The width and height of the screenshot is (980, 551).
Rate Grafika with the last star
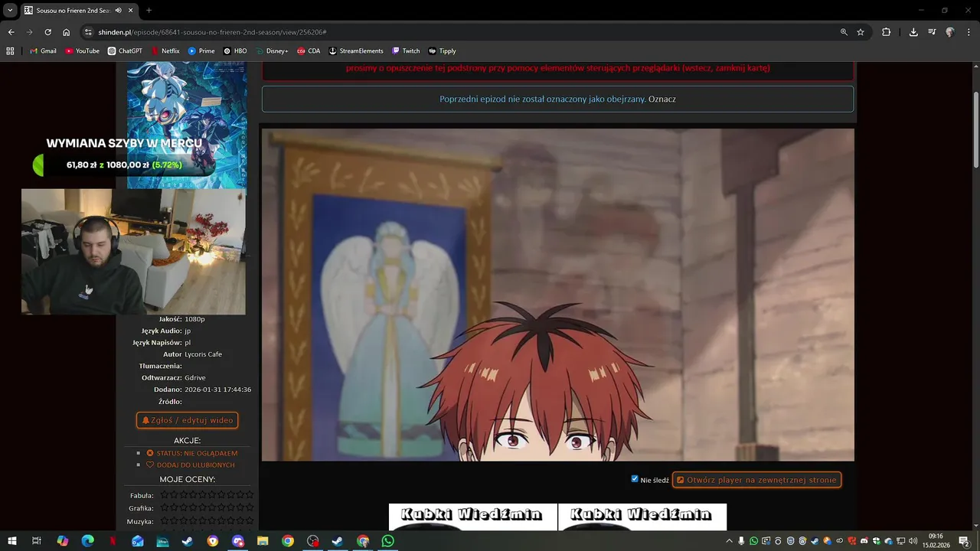tap(250, 508)
